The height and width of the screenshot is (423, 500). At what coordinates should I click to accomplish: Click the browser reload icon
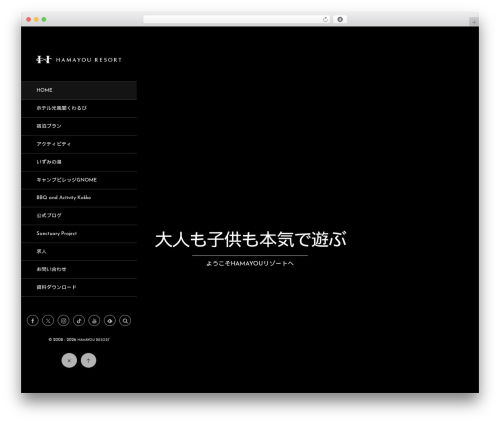click(x=325, y=19)
